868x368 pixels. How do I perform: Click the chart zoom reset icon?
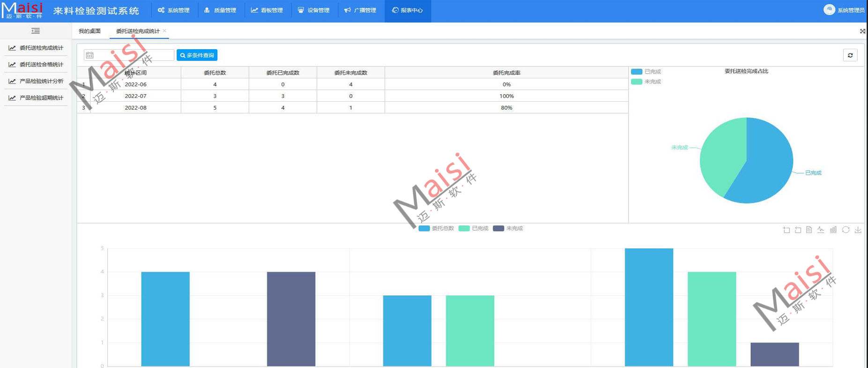point(798,230)
